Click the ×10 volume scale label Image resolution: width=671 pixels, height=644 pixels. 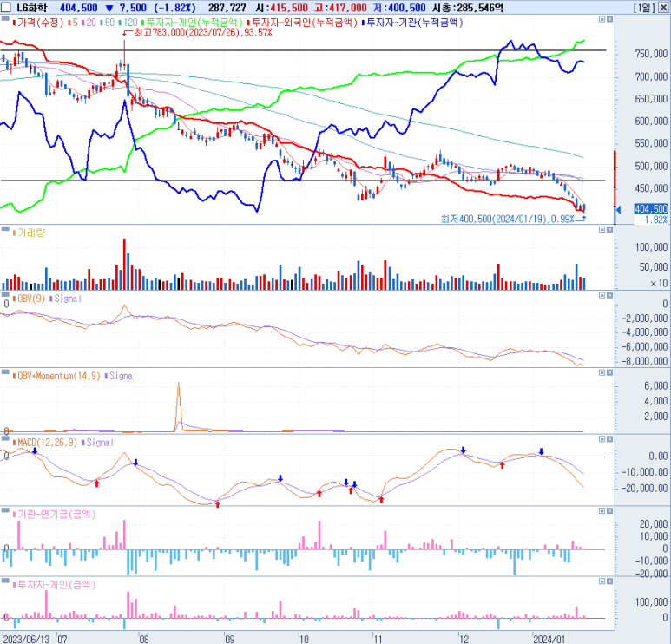(659, 283)
